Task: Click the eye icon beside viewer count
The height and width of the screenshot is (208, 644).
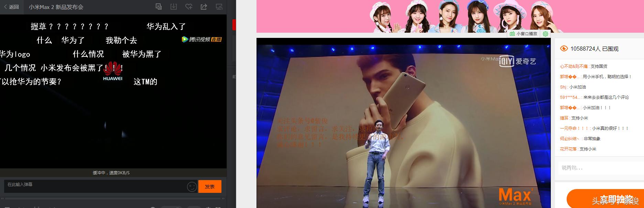Action: click(564, 49)
